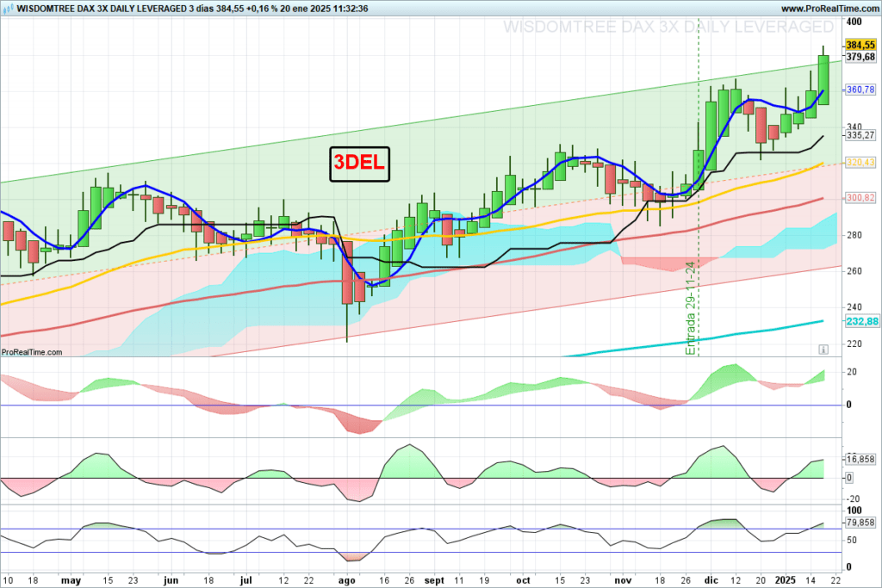882x588 pixels.
Task: Click the 'sept' month label on time axis
Action: coord(434,580)
